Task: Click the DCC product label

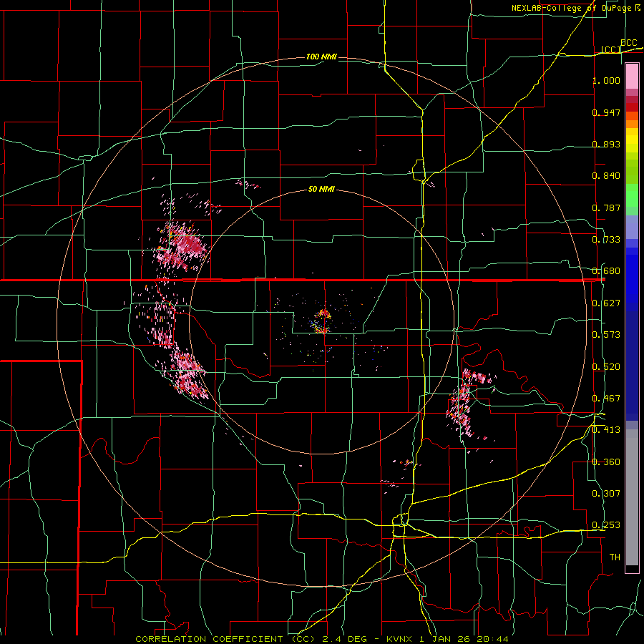Action: tap(629, 43)
